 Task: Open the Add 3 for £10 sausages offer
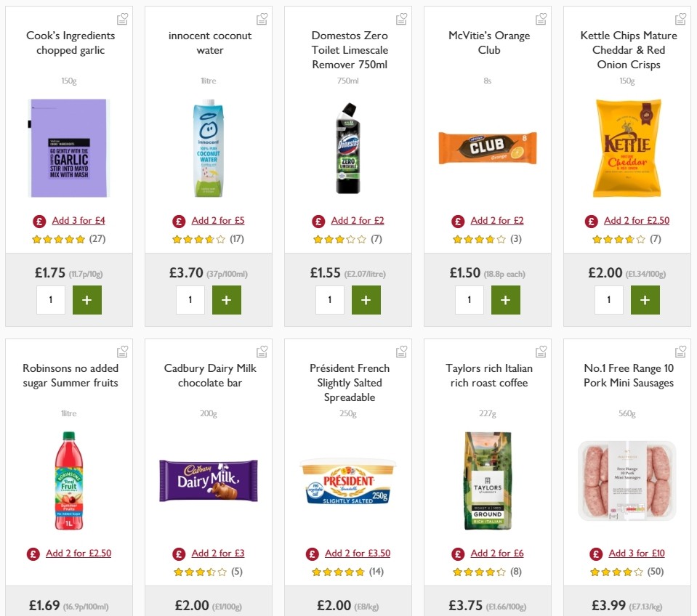point(637,553)
